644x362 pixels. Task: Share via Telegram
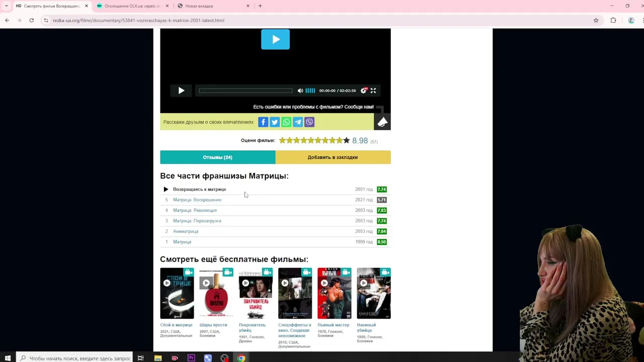pyautogui.click(x=298, y=122)
